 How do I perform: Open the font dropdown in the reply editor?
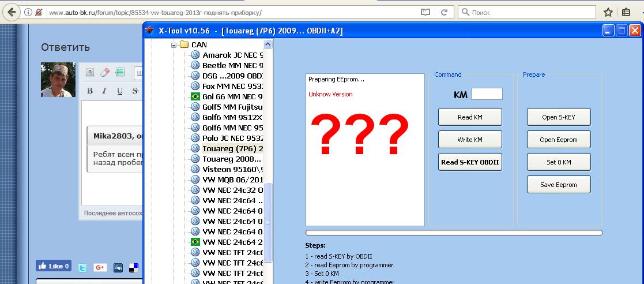pyautogui.click(x=138, y=73)
